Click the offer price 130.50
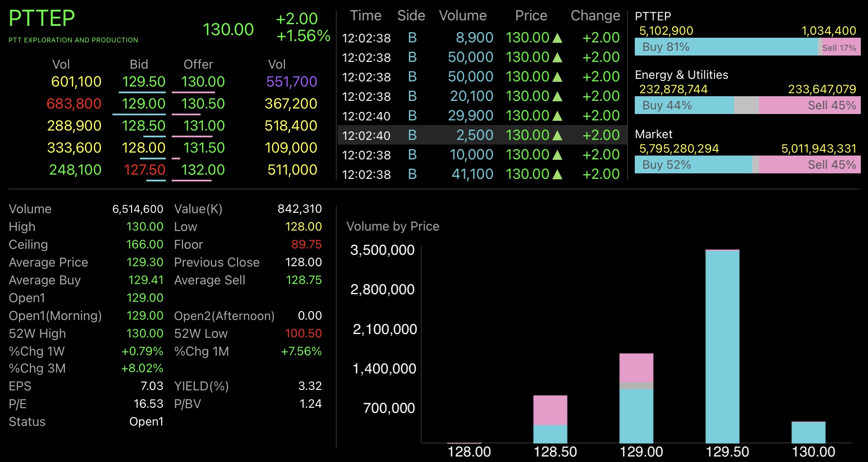868x462 pixels. (x=203, y=103)
